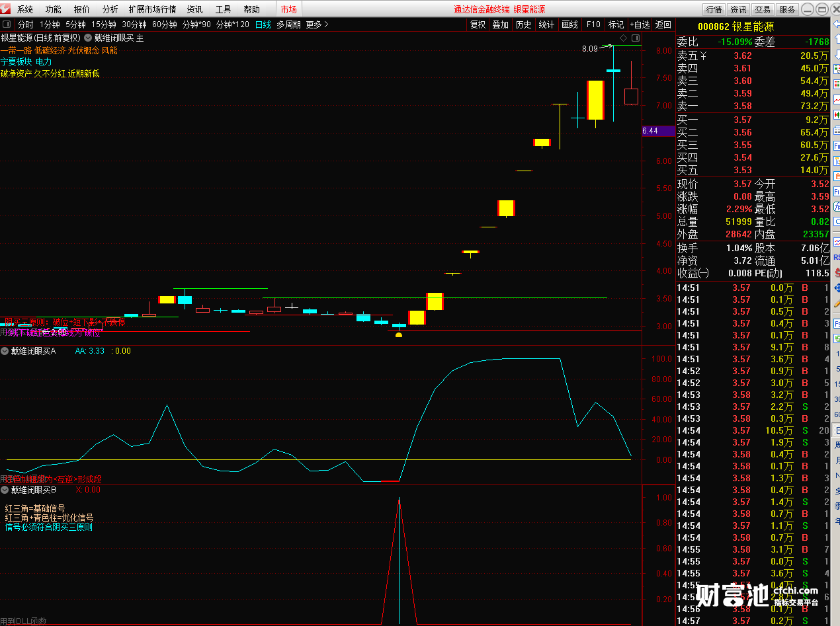
Task: Click the candlestick chart icon in right toolbar
Action: pyautogui.click(x=836, y=114)
